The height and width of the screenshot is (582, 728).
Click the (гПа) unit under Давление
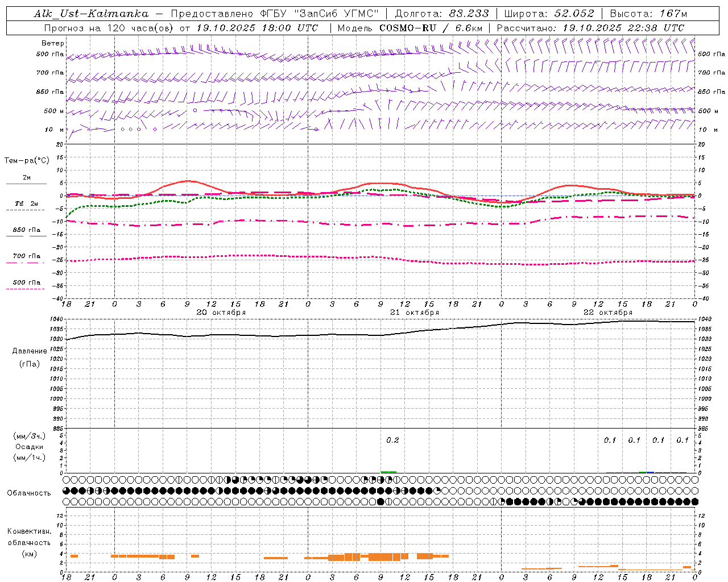click(x=30, y=364)
